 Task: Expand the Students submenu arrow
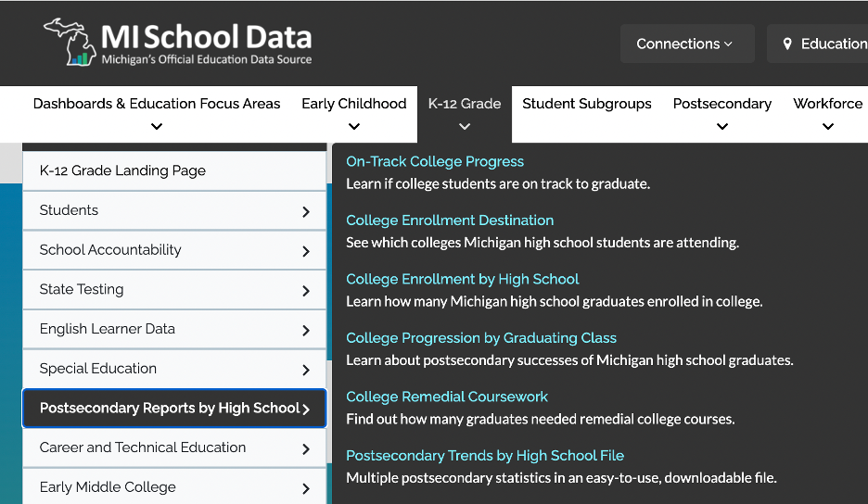(x=306, y=211)
